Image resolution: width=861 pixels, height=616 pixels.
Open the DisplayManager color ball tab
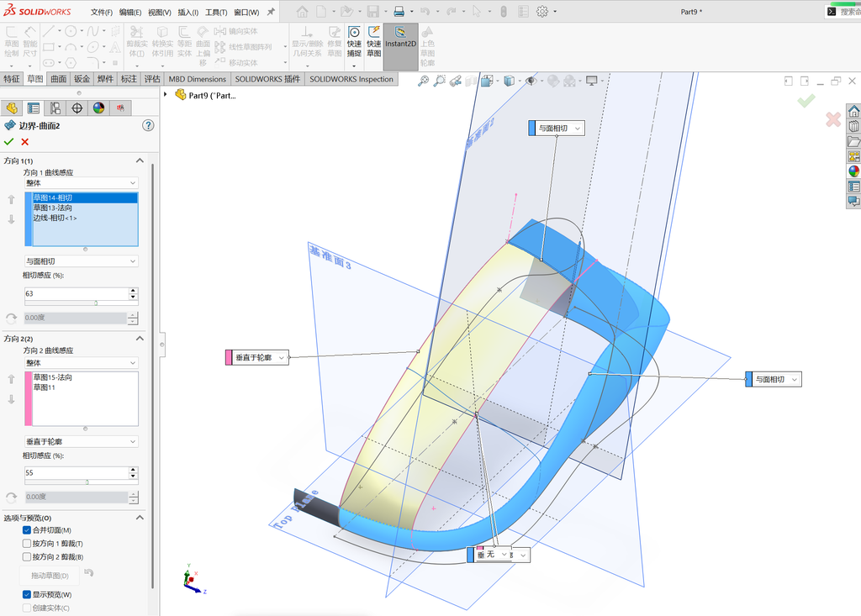pyautogui.click(x=98, y=108)
